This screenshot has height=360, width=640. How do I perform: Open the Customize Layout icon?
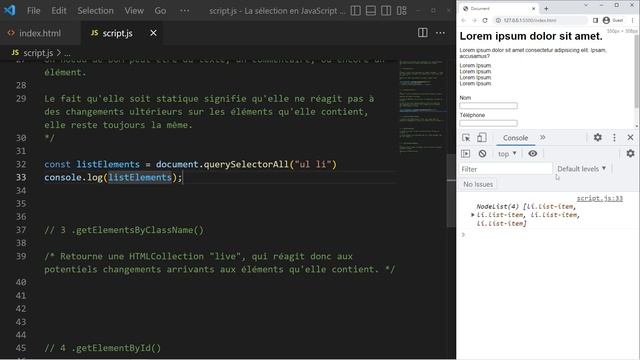[402, 11]
